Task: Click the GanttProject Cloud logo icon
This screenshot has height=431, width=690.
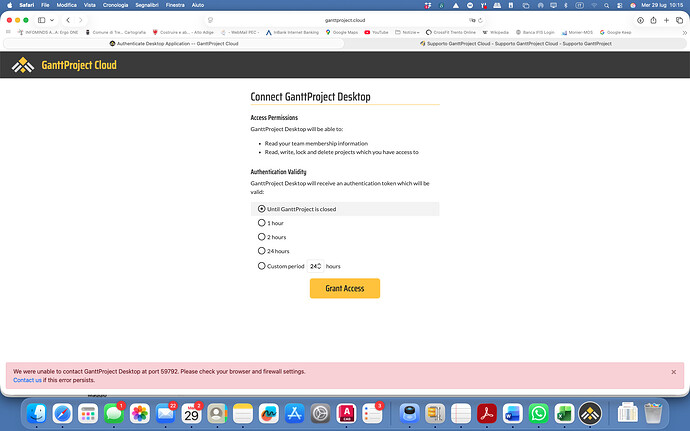Action: pyautogui.click(x=23, y=65)
